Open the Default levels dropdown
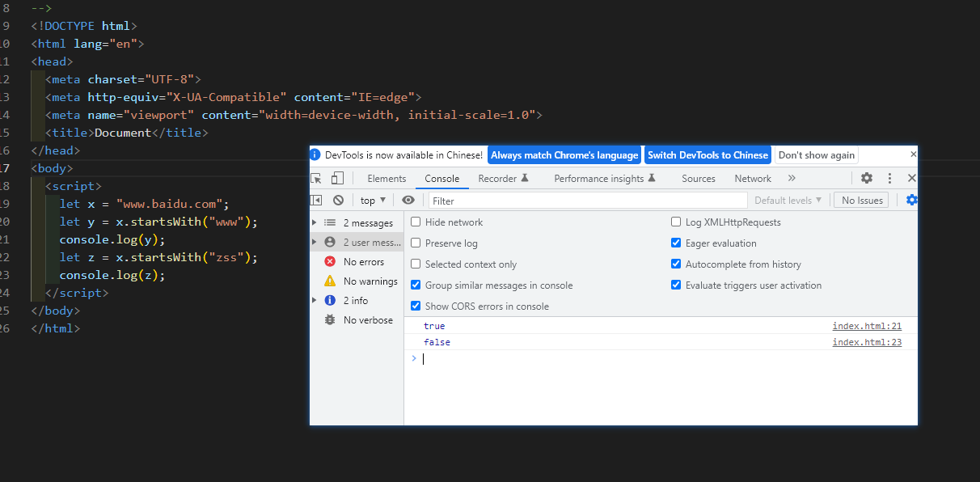The width and height of the screenshot is (980, 482). point(788,200)
